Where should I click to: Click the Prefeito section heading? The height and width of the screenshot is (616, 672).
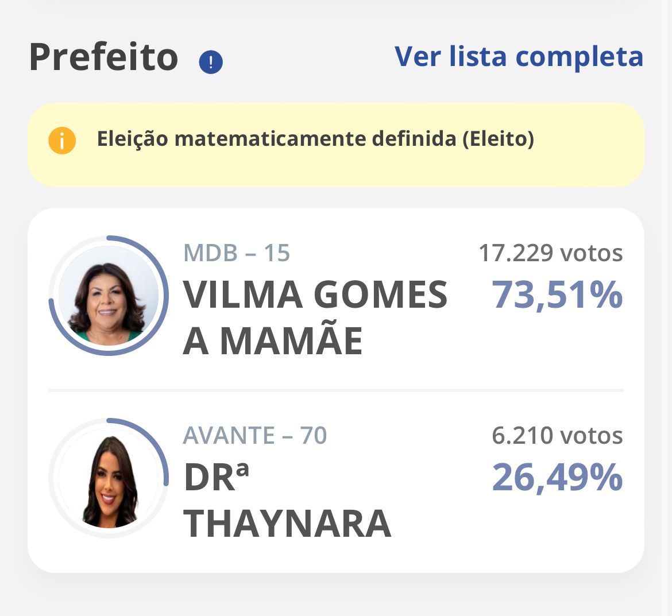coord(104,57)
